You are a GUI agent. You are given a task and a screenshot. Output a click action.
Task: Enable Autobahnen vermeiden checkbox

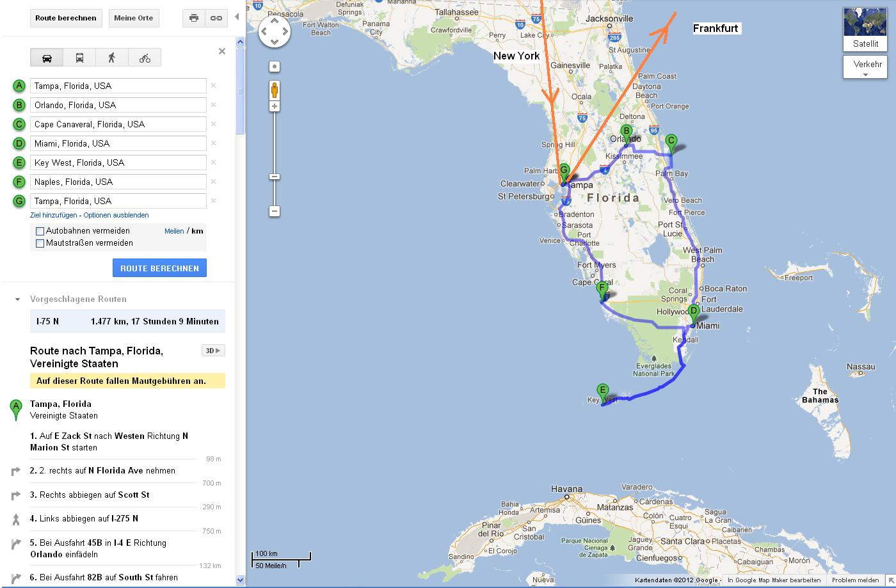pos(40,231)
